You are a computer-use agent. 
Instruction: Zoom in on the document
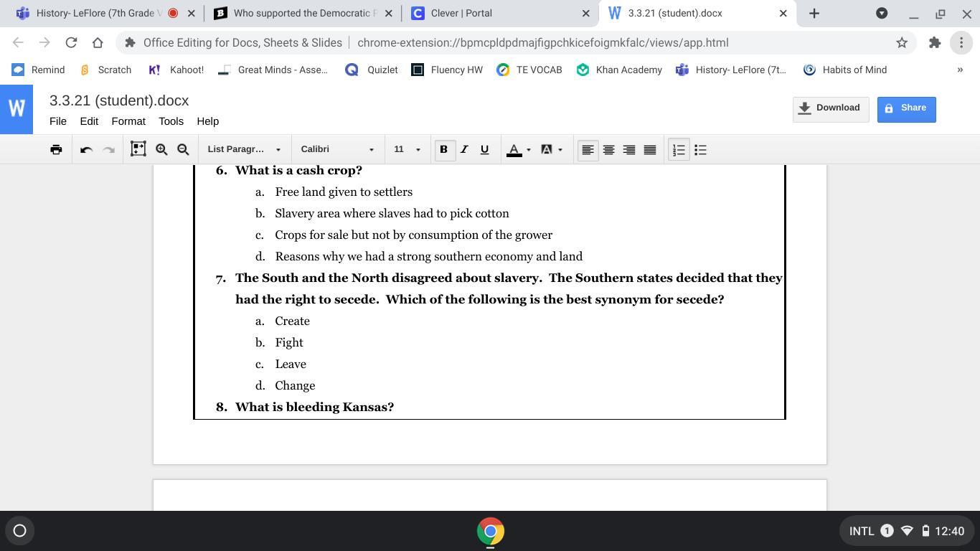pyautogui.click(x=161, y=149)
